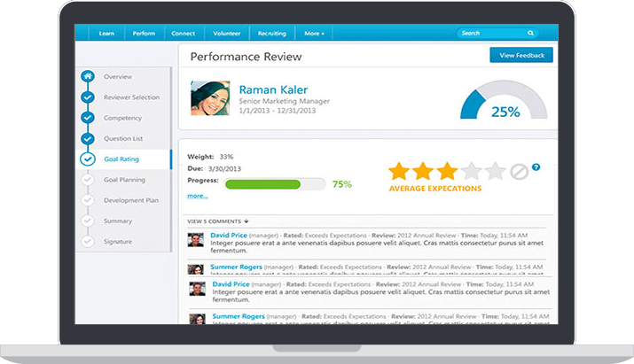Click the green 75% progress bar
Viewport: 634px width, 364px height.
(275, 184)
